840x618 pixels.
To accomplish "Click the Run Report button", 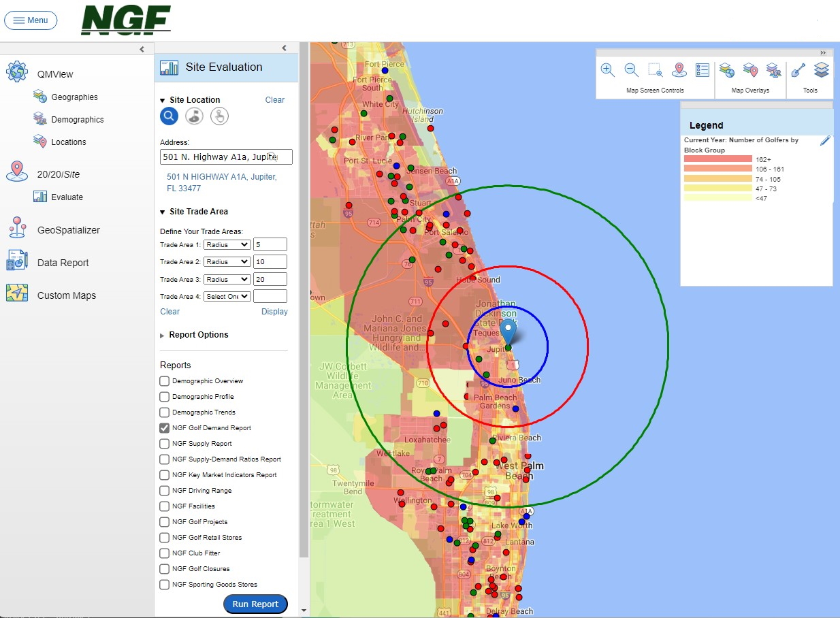I will [x=255, y=604].
